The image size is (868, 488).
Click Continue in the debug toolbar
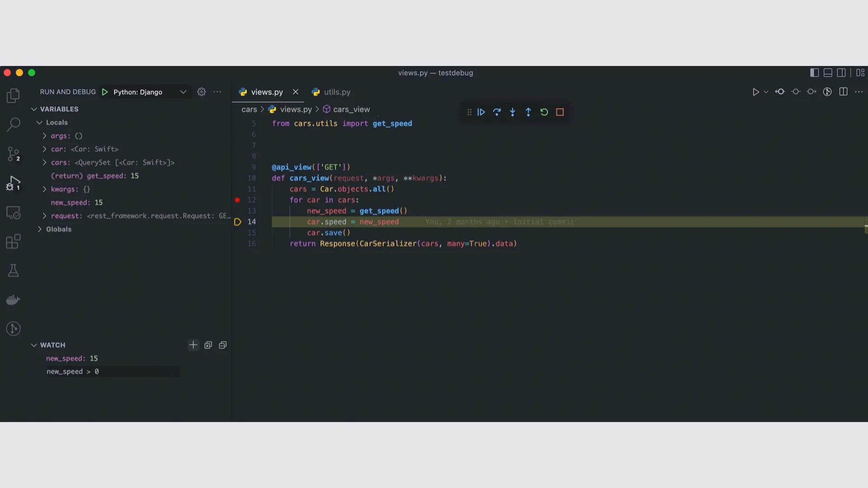pyautogui.click(x=481, y=112)
